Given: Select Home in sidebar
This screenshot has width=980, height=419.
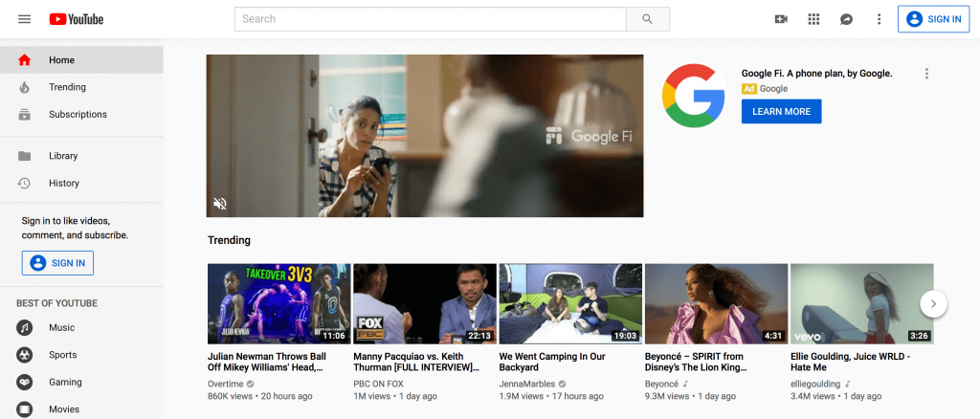Looking at the screenshot, I should (82, 60).
